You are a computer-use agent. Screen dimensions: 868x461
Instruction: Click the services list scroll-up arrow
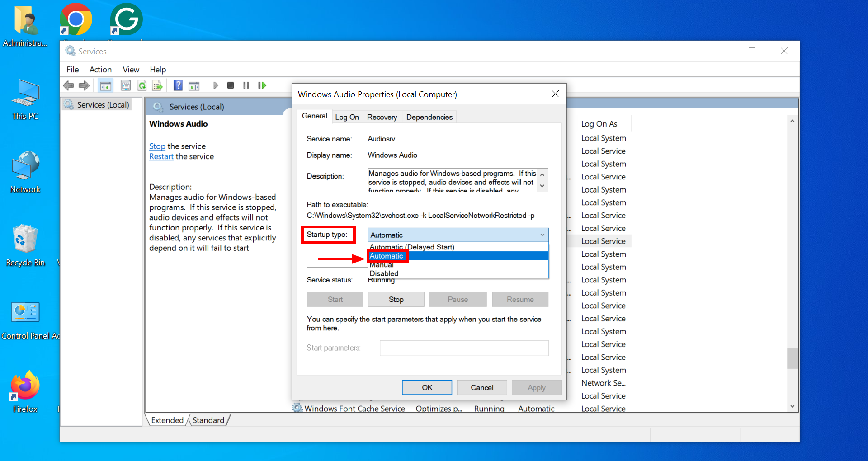point(792,121)
